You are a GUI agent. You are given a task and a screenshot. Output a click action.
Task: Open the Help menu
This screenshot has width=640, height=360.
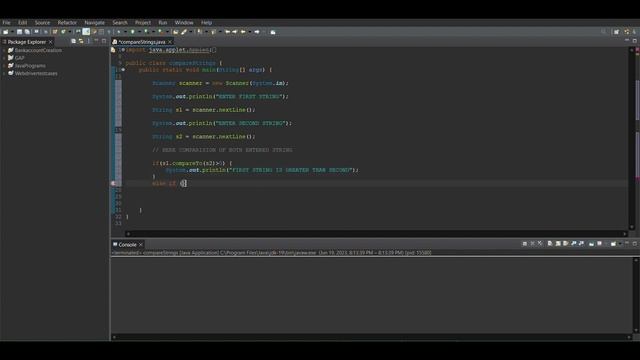point(206,22)
